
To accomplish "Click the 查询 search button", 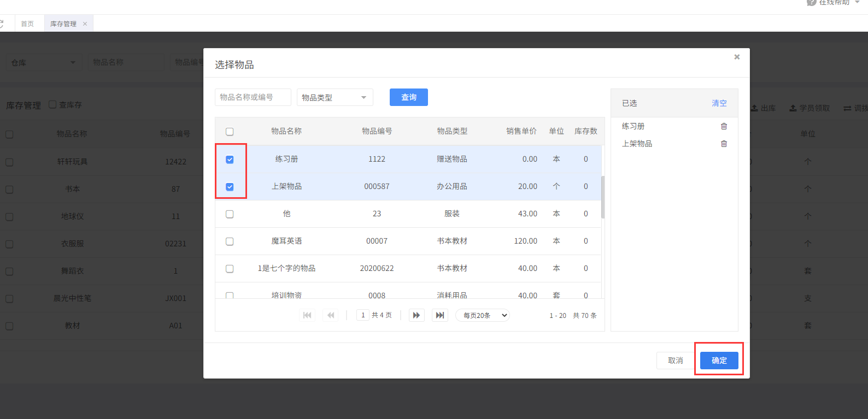I will 409,97.
